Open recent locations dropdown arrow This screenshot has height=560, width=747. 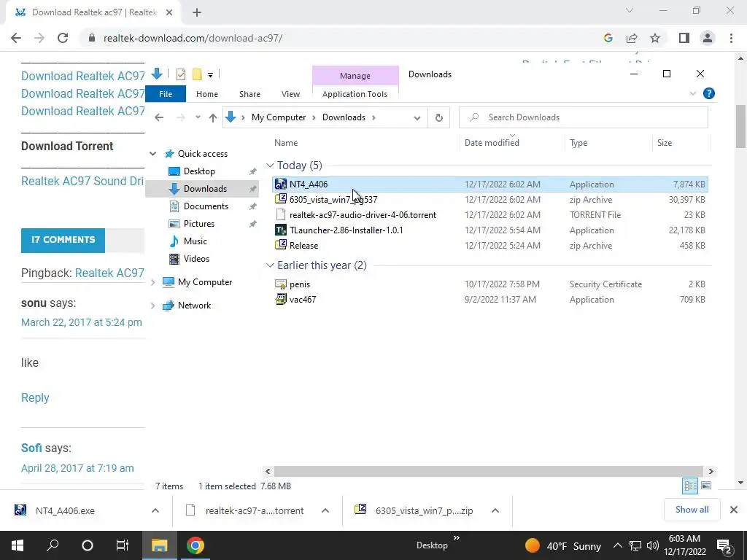click(198, 117)
